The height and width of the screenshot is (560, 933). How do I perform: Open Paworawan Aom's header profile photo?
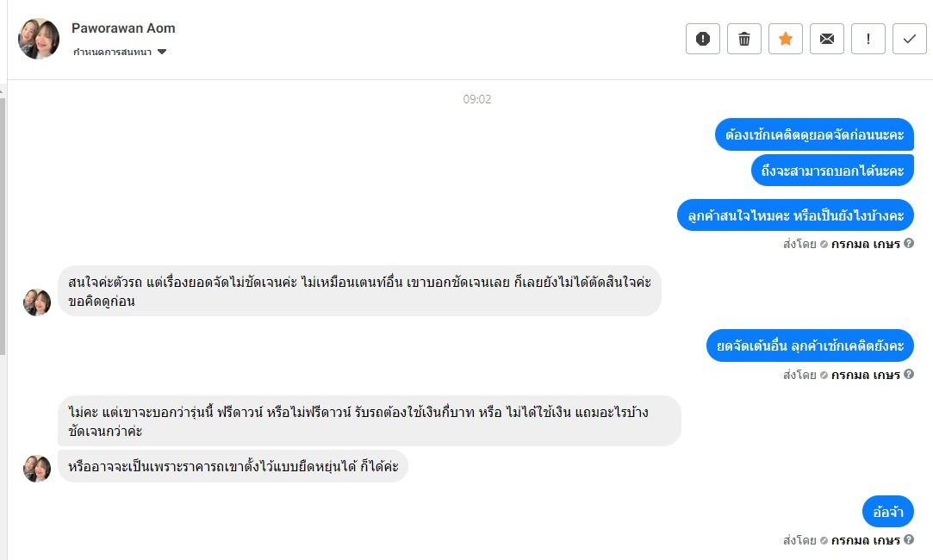pos(39,39)
